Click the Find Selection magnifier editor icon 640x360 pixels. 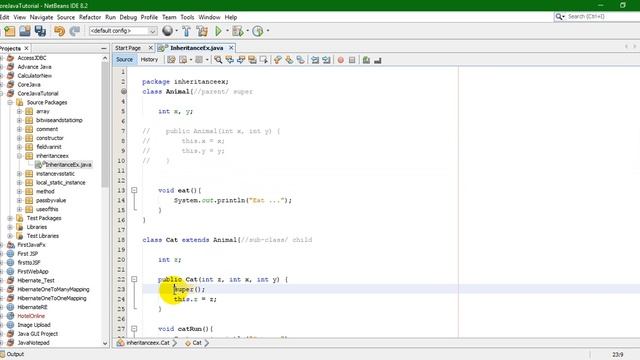(218, 60)
